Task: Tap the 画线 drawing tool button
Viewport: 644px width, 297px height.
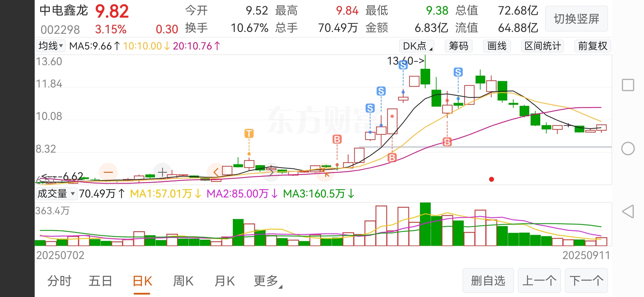Action: [x=497, y=46]
